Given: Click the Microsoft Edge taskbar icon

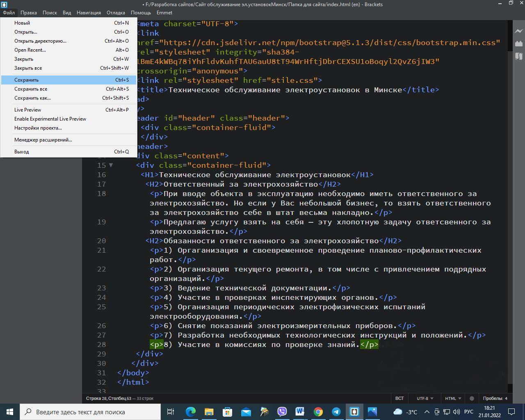Looking at the screenshot, I should pyautogui.click(x=191, y=412).
